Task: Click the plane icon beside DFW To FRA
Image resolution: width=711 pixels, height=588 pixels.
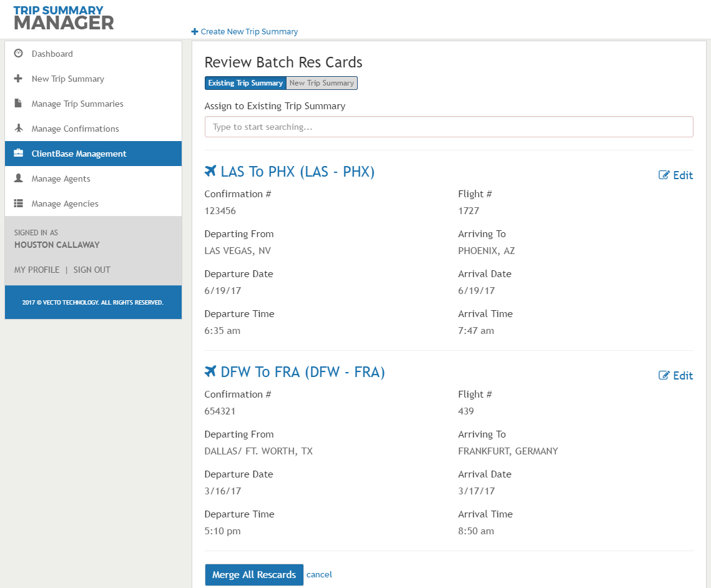Action: [x=210, y=371]
